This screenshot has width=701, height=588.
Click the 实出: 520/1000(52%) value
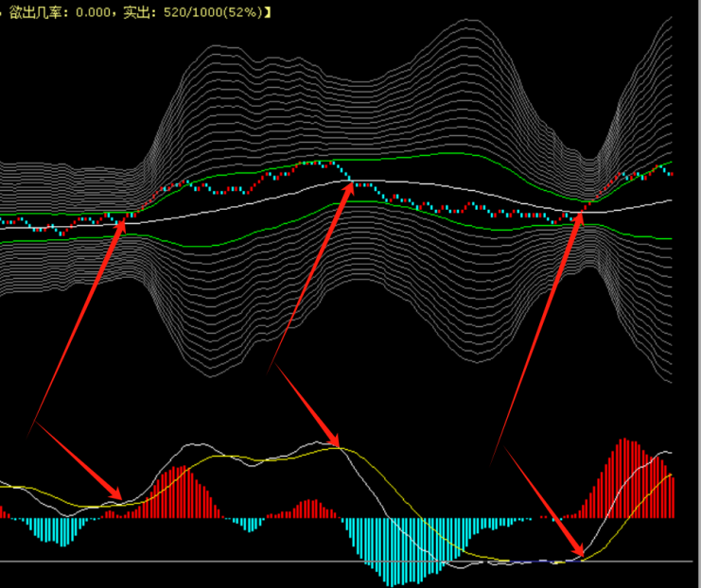click(x=193, y=12)
